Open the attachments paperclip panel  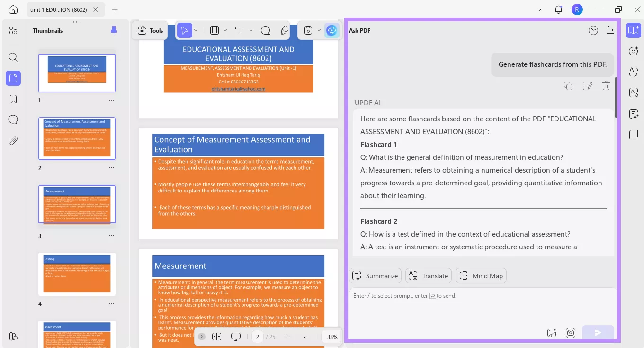click(x=13, y=140)
